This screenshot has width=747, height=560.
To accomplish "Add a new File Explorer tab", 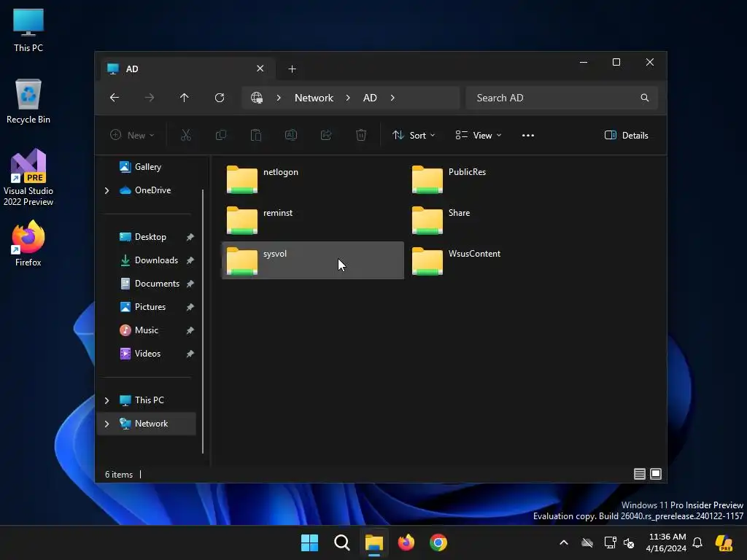I will pyautogui.click(x=292, y=69).
